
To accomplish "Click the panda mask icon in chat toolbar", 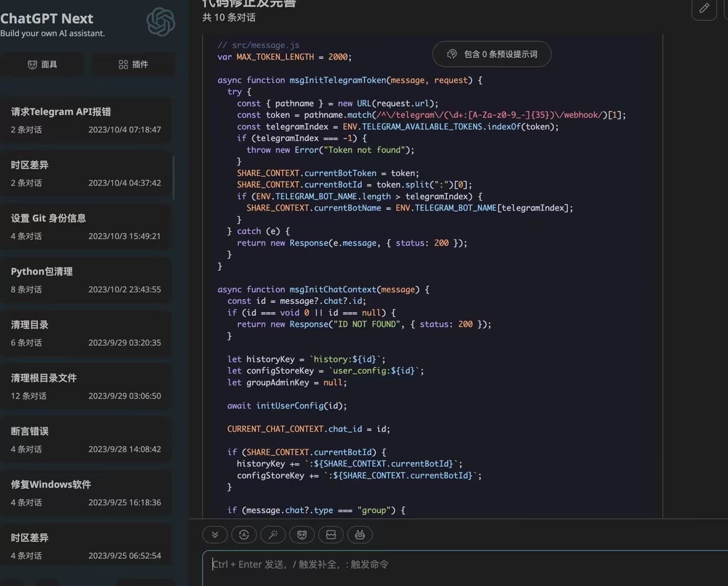I will click(x=302, y=534).
